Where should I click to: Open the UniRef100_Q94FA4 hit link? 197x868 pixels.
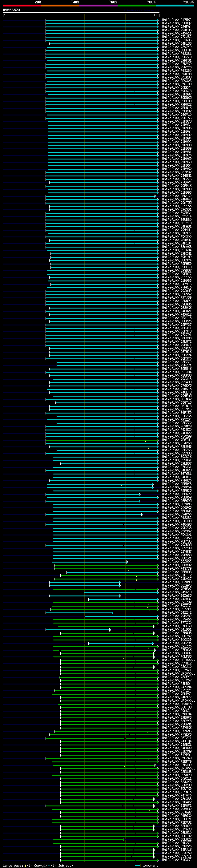point(176,26)
